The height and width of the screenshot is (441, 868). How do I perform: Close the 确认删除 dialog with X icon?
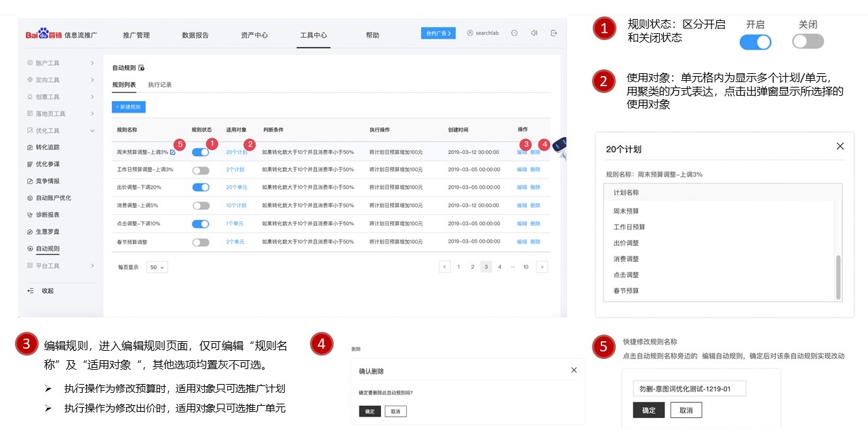[574, 370]
